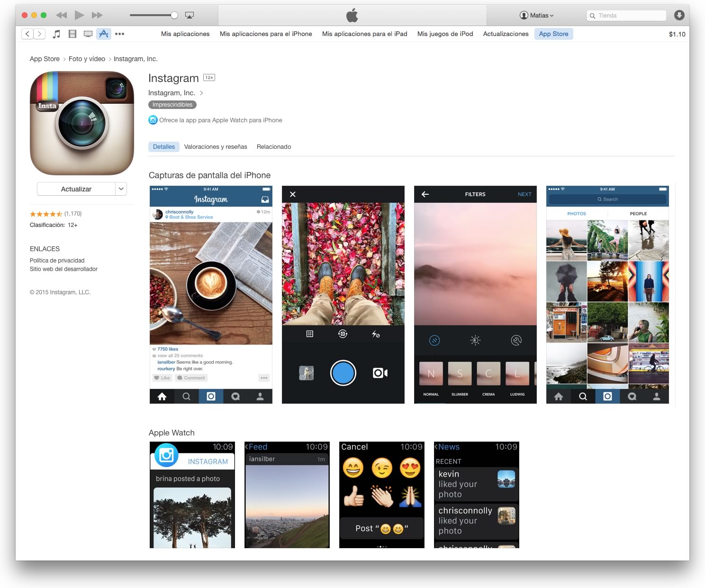Screen dimensions: 705x588
Task: Select the Detalles tab
Action: (x=164, y=147)
